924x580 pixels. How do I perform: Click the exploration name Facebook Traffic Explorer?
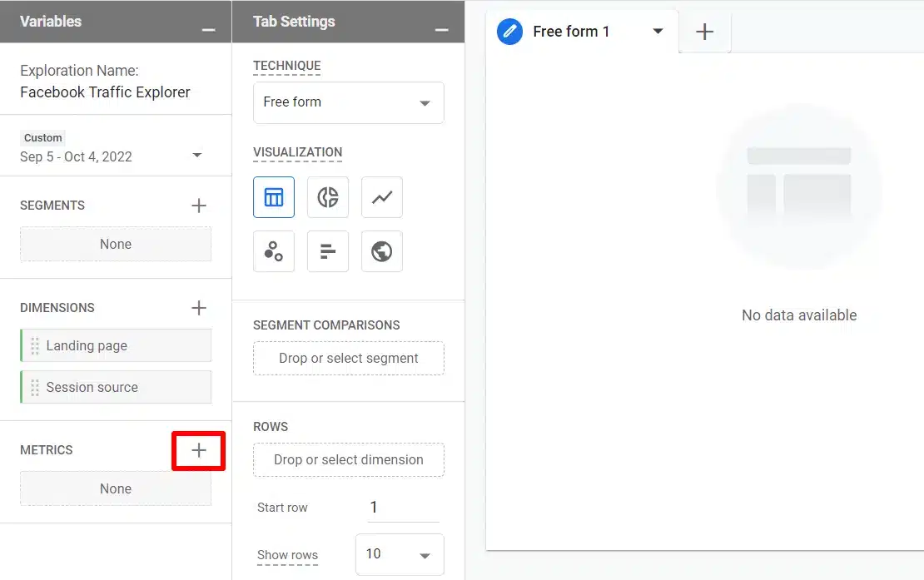coord(105,92)
